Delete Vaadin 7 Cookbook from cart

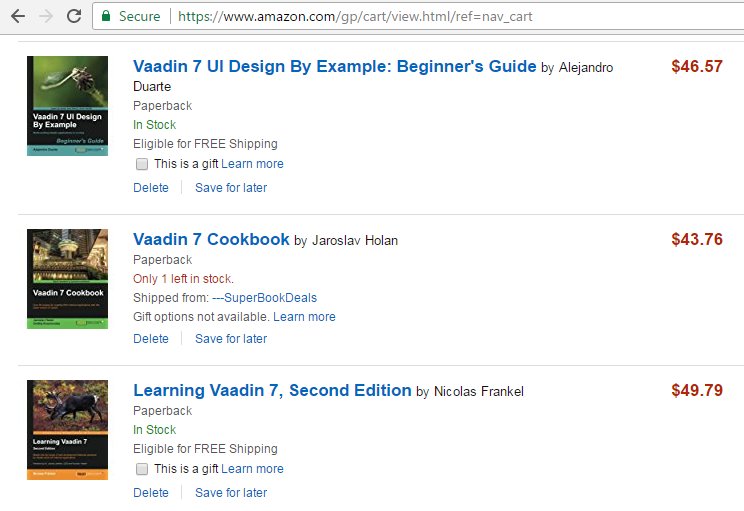(151, 339)
